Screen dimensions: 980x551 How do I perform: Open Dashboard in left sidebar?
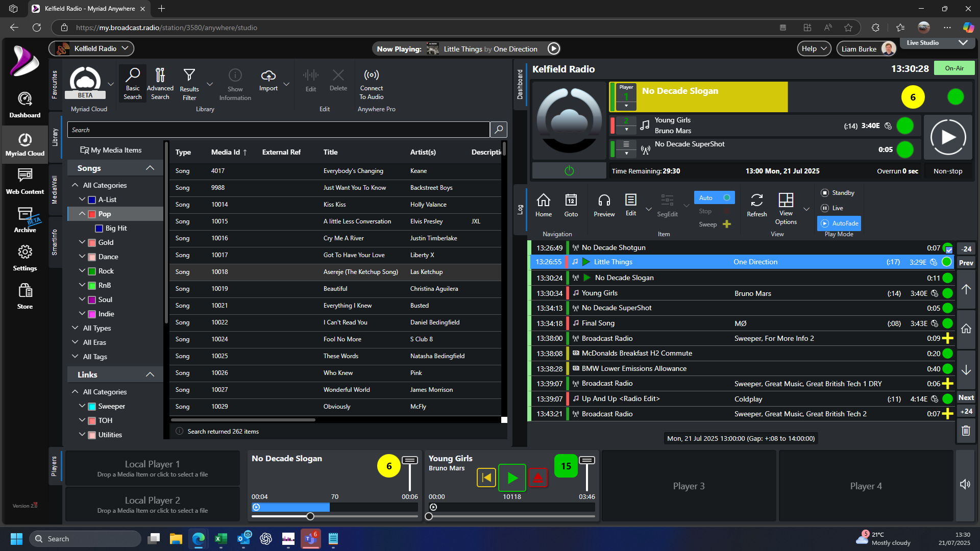24,105
